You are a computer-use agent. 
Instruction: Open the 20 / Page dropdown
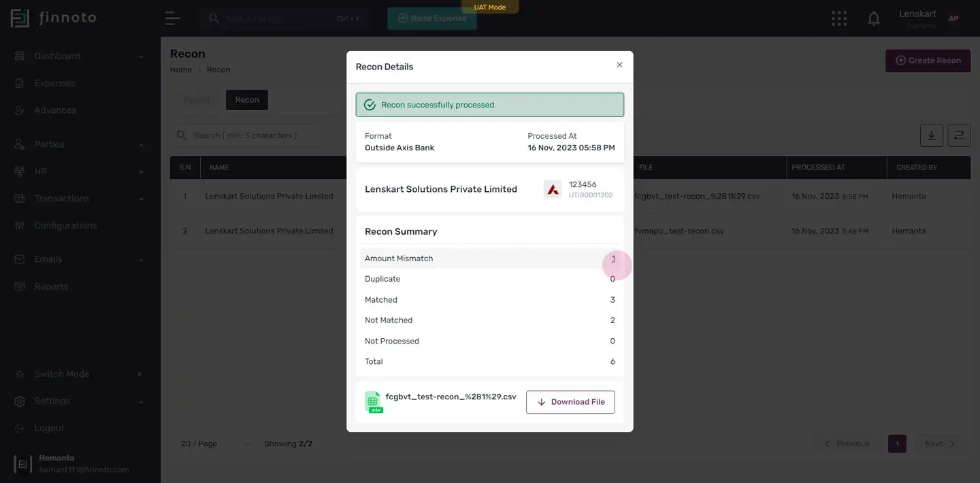point(215,444)
